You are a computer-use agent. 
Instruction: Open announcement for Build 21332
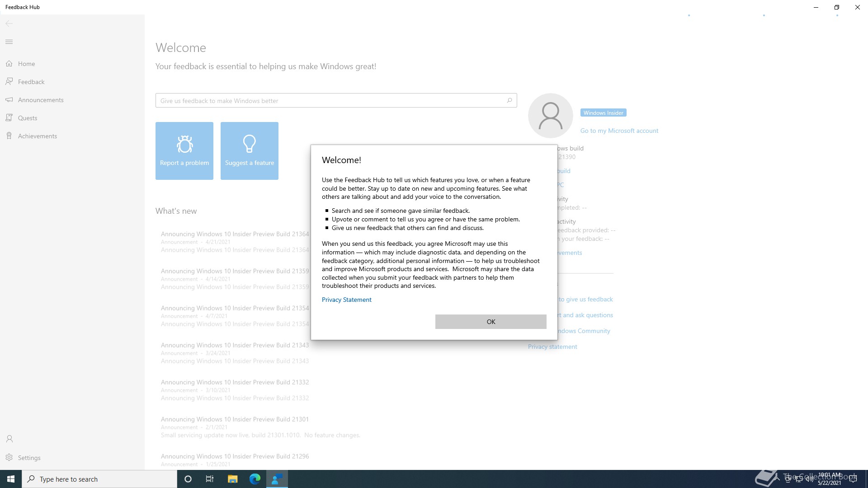(x=235, y=390)
